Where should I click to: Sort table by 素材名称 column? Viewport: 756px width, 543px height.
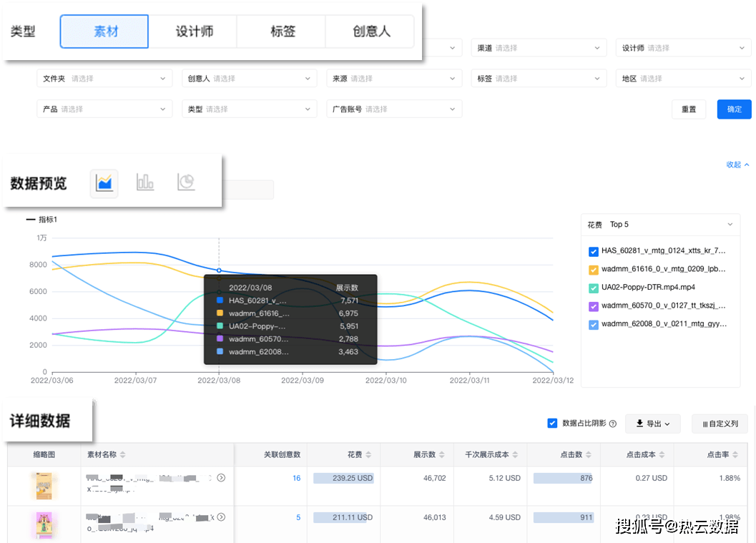click(x=123, y=454)
